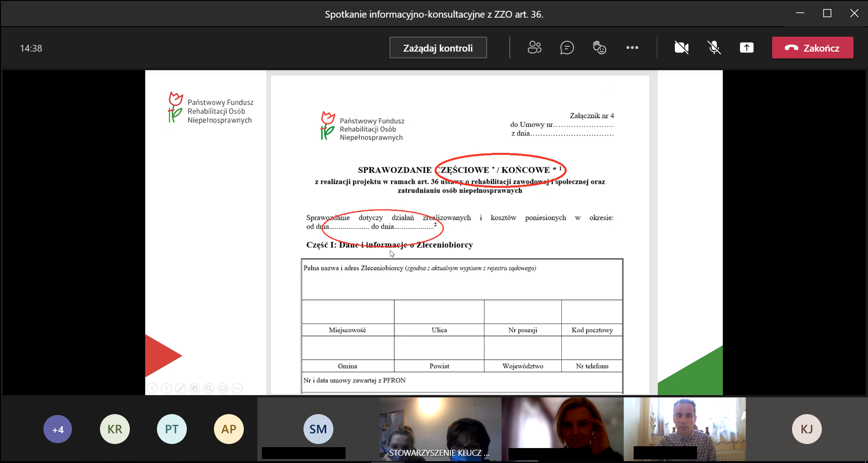End the call with Zakończ
The height and width of the screenshot is (463, 868).
(812, 48)
